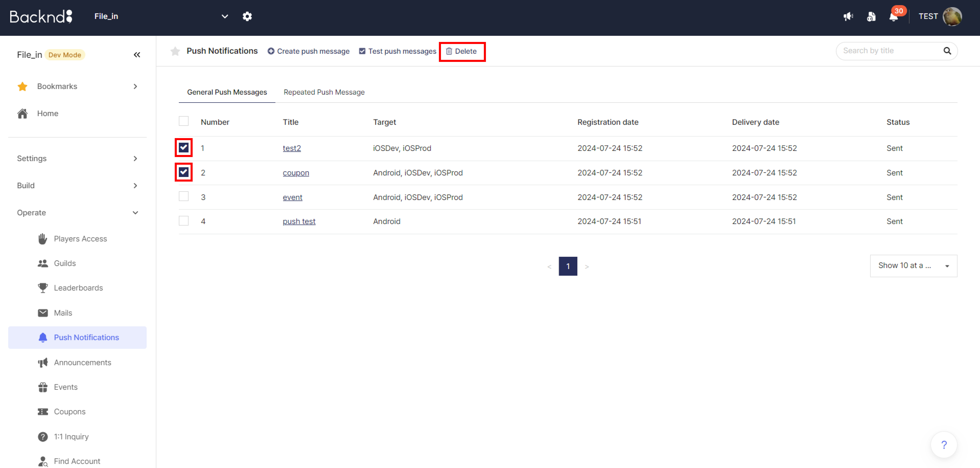
Task: Open the project settings gear icon
Action: 247,16
